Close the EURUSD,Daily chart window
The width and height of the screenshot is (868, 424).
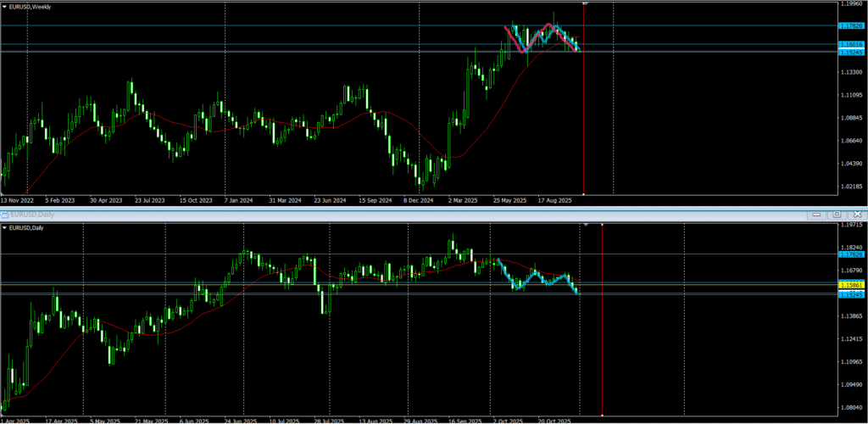point(857,215)
